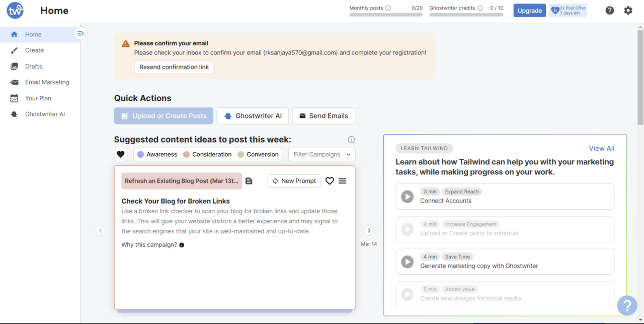Click the Consideration color filter chip
The height and width of the screenshot is (324, 644).
click(x=207, y=154)
